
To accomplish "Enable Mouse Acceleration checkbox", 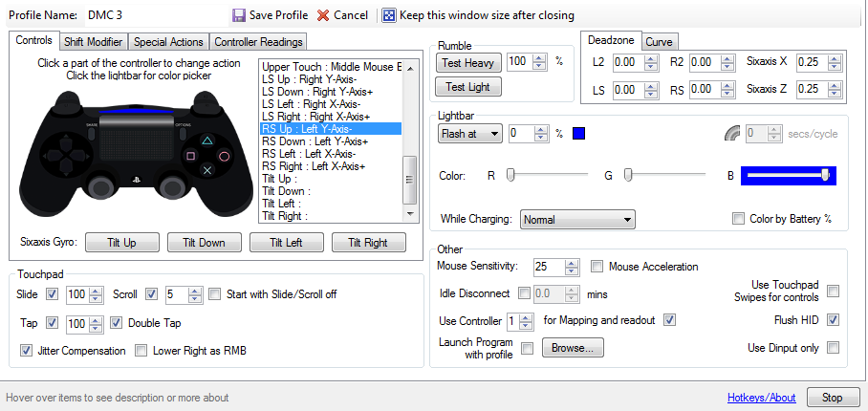I will point(597,267).
